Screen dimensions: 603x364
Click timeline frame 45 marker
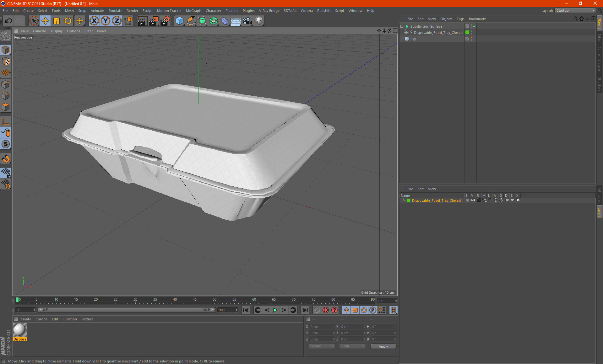195,300
